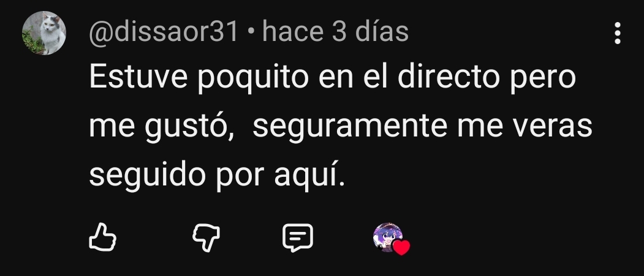Click the "hace 3 días" timestamp

[x=335, y=32]
